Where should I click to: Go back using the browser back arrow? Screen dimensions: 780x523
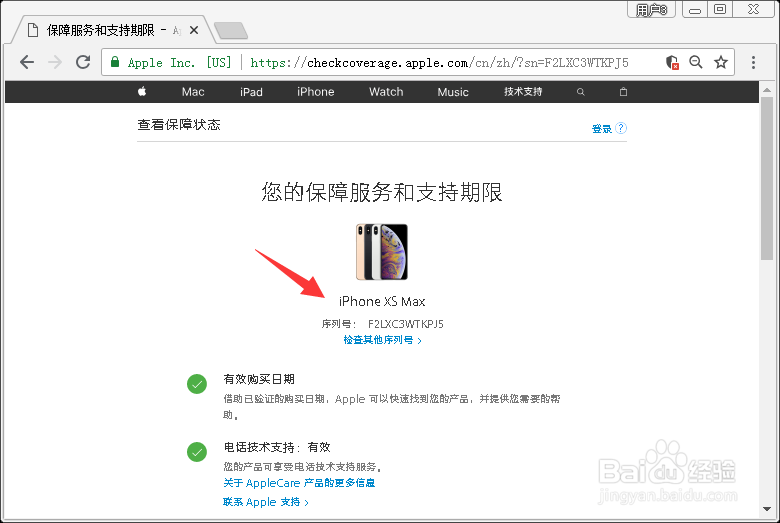click(27, 62)
